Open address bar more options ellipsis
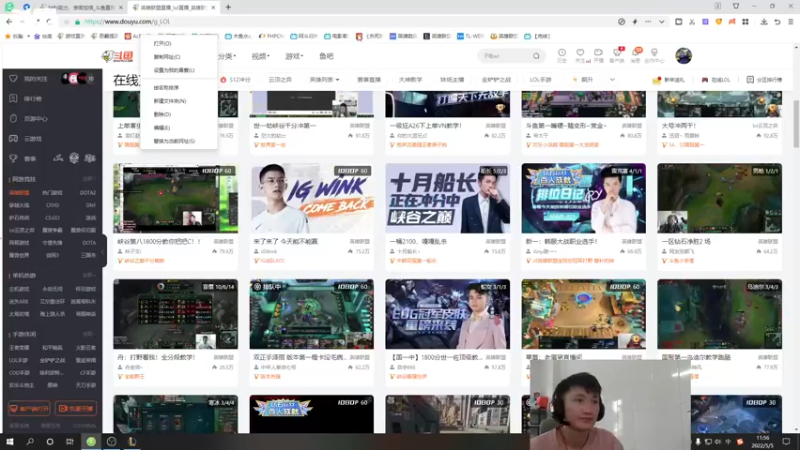 pyautogui.click(x=648, y=22)
